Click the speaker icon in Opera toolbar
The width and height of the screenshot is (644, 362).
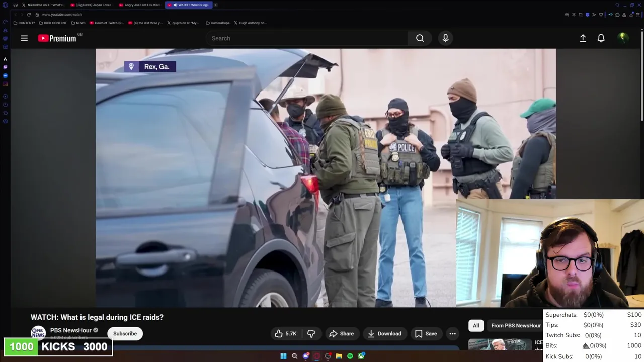point(610,15)
